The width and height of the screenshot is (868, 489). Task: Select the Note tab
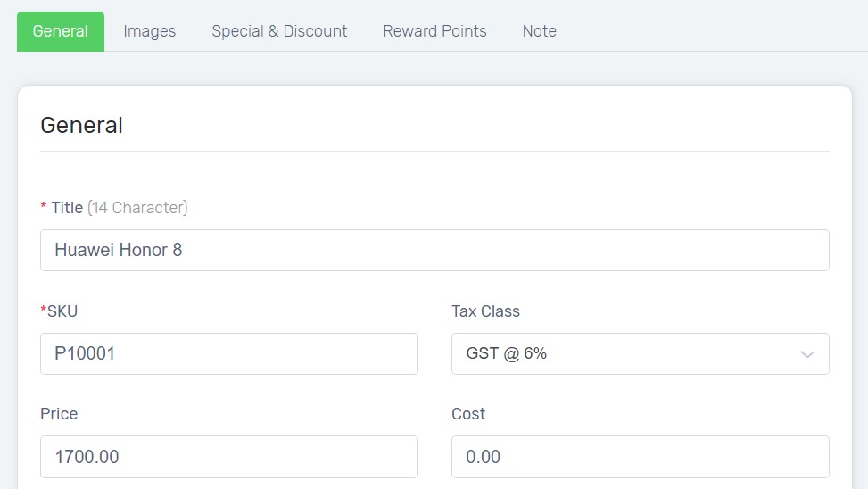coord(539,31)
